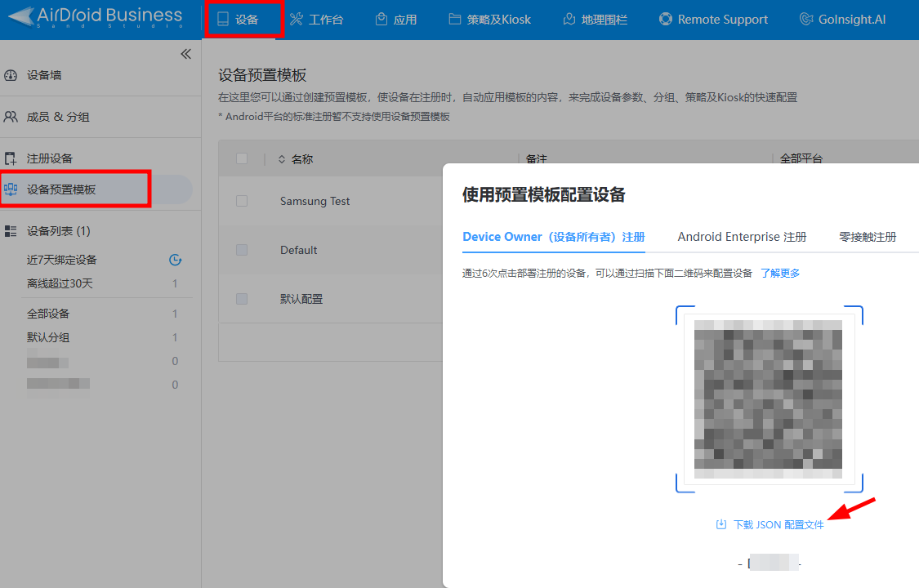Select 默认分组 group
The height and width of the screenshot is (588, 919).
pos(48,337)
